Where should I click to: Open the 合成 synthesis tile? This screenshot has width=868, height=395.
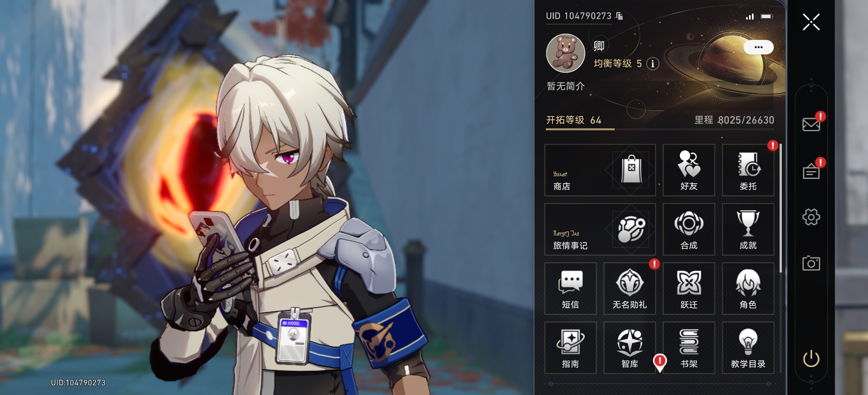tap(689, 229)
